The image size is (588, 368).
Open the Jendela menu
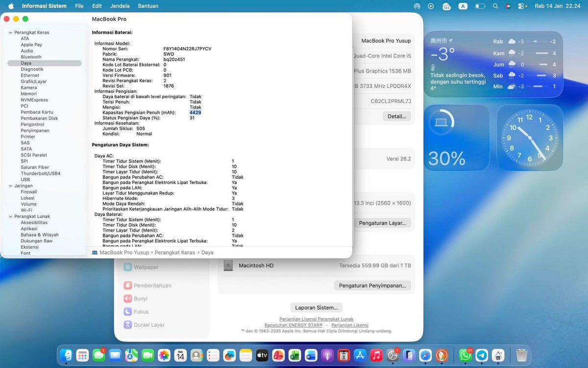point(120,6)
